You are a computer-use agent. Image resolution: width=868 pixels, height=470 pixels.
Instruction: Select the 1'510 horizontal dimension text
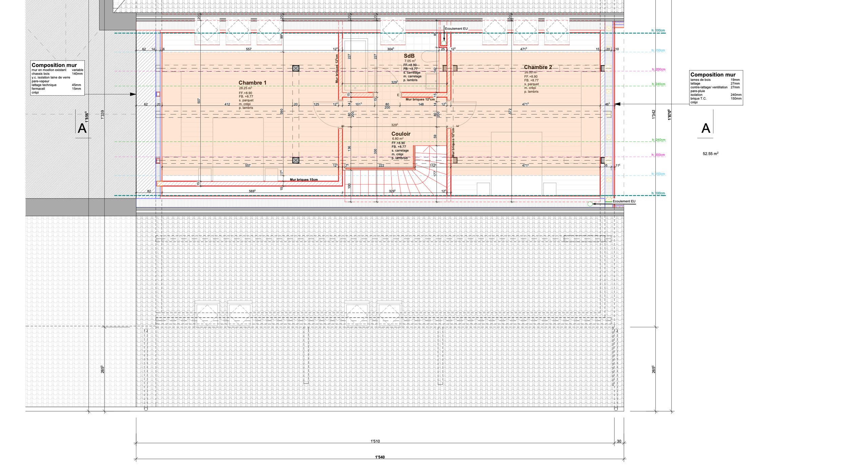pyautogui.click(x=375, y=441)
